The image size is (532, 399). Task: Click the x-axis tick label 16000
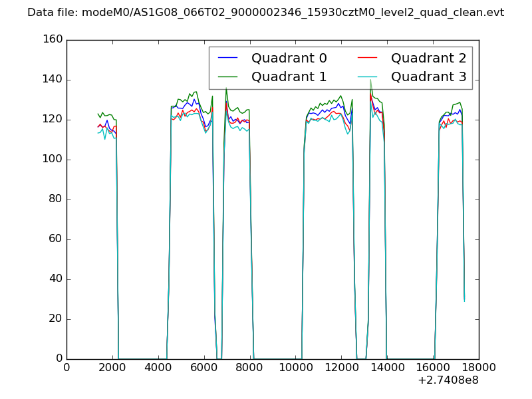(434, 368)
